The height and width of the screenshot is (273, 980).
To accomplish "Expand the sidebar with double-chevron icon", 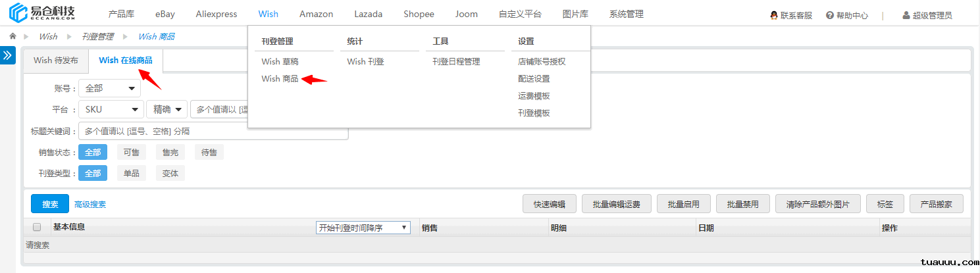I will [x=7, y=55].
